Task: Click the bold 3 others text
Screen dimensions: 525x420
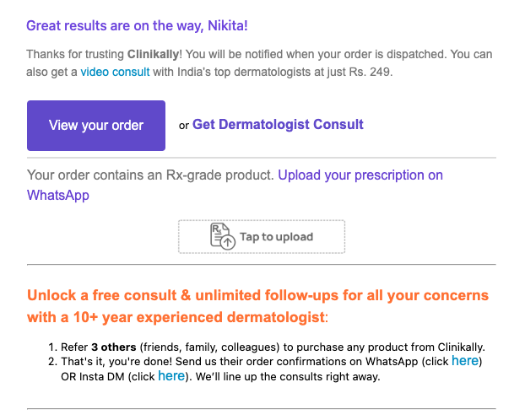Action: coord(113,347)
